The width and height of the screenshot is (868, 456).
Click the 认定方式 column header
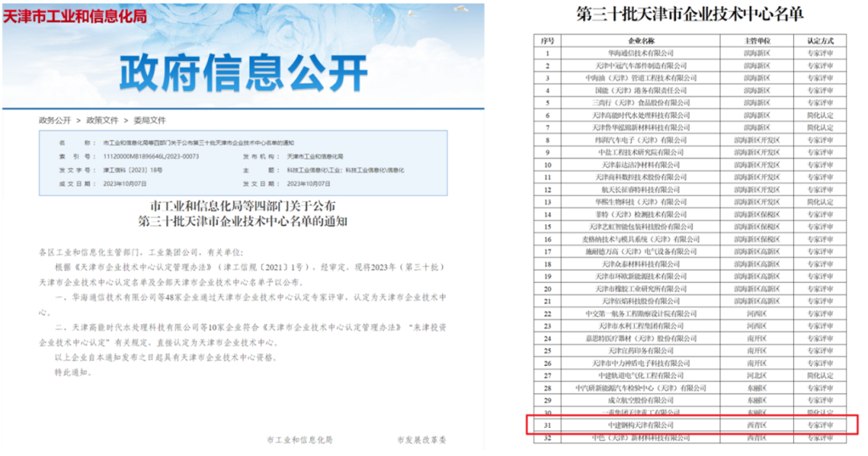pyautogui.click(x=820, y=40)
